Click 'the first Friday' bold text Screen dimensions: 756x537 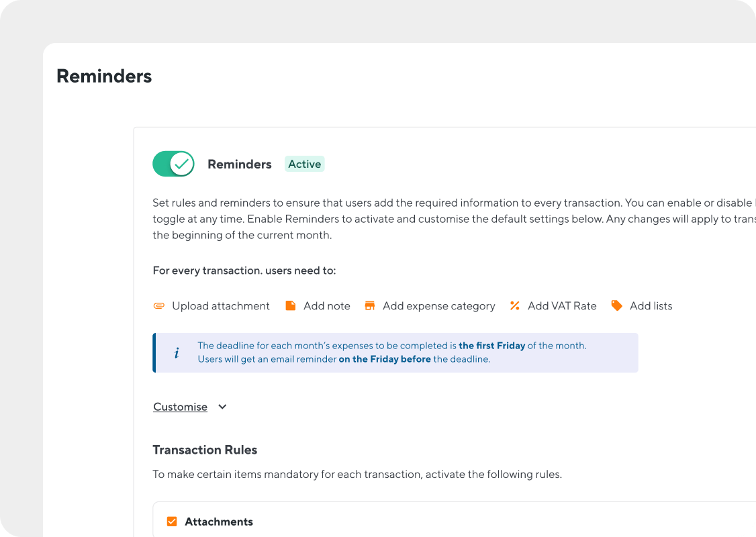(491, 346)
